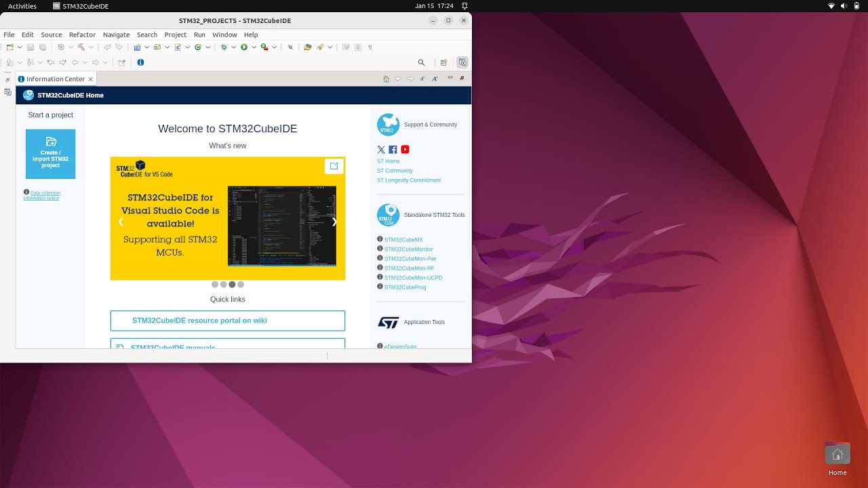
Task: Open dropdown arrow next to Debug icon
Action: click(x=233, y=47)
